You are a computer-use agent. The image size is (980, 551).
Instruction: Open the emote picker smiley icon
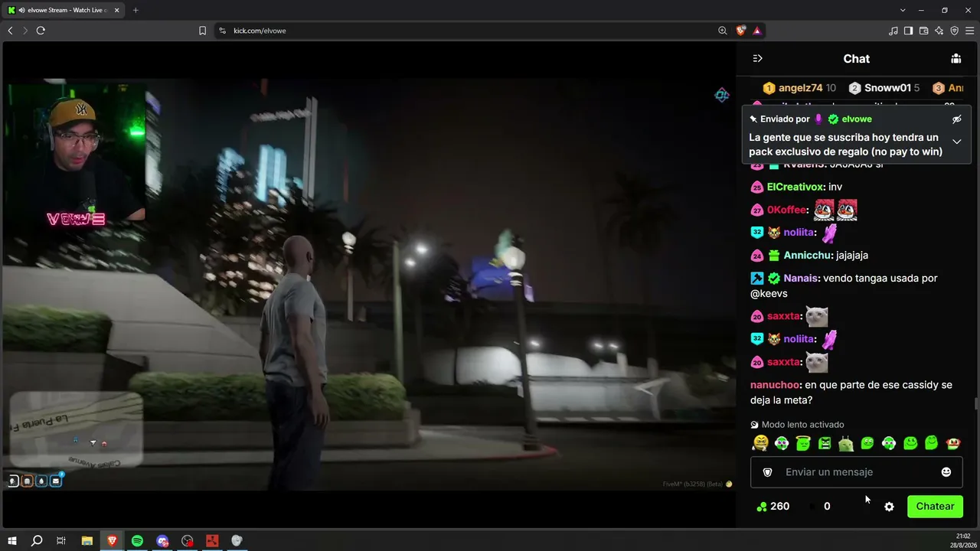tap(946, 472)
